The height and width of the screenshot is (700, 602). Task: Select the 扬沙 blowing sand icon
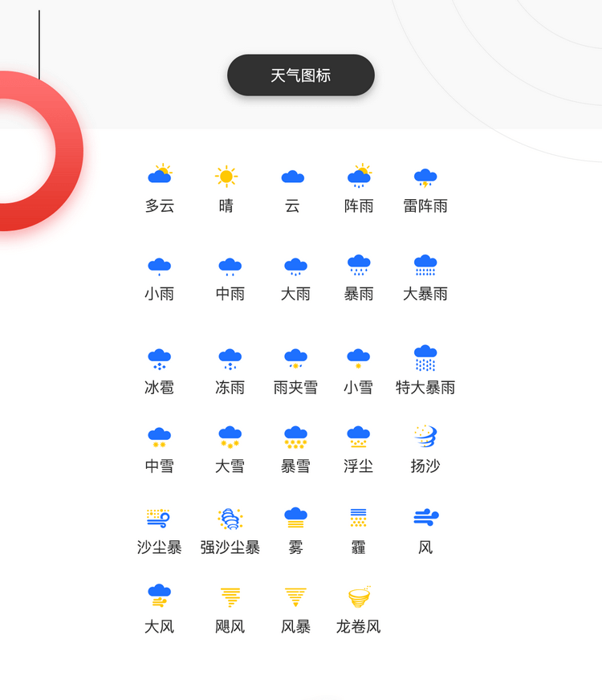point(425,436)
